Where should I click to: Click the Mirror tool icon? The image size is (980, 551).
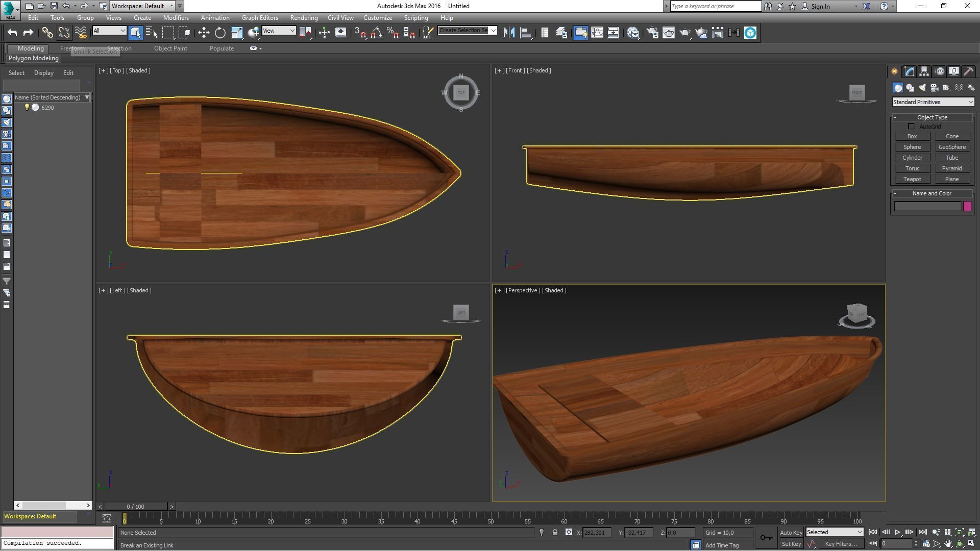pyautogui.click(x=509, y=33)
